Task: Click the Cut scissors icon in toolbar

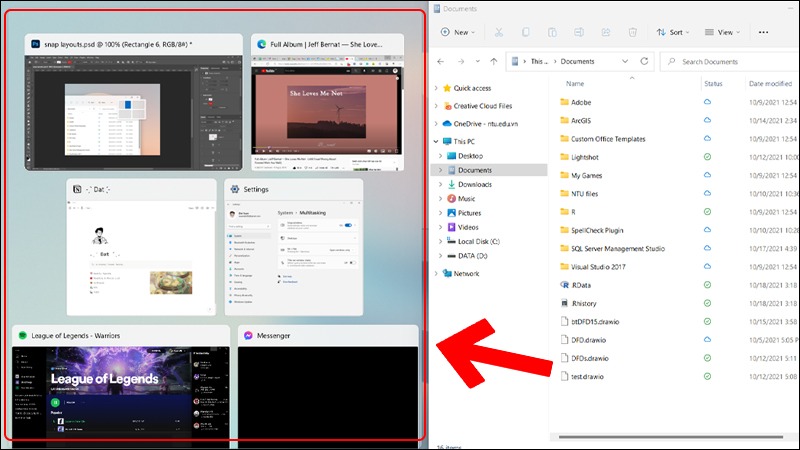Action: (x=497, y=32)
